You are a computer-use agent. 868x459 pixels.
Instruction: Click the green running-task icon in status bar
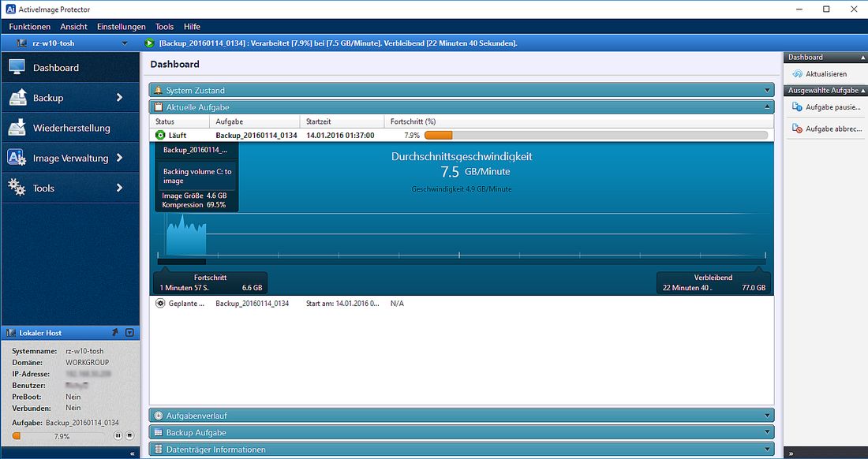coord(149,43)
